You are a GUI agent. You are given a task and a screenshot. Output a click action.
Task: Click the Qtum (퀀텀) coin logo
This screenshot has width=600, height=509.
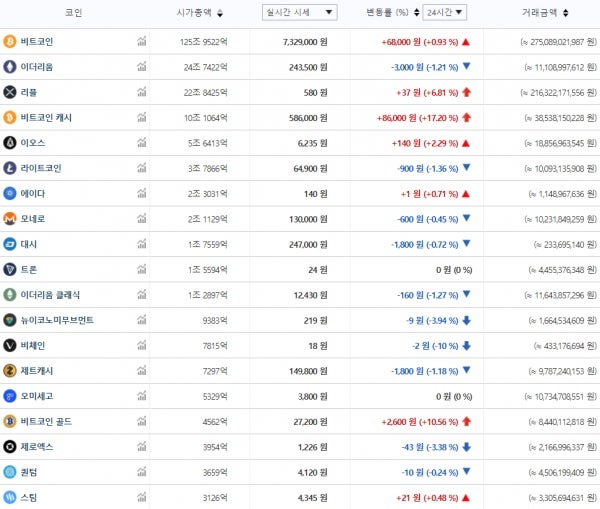click(10, 472)
